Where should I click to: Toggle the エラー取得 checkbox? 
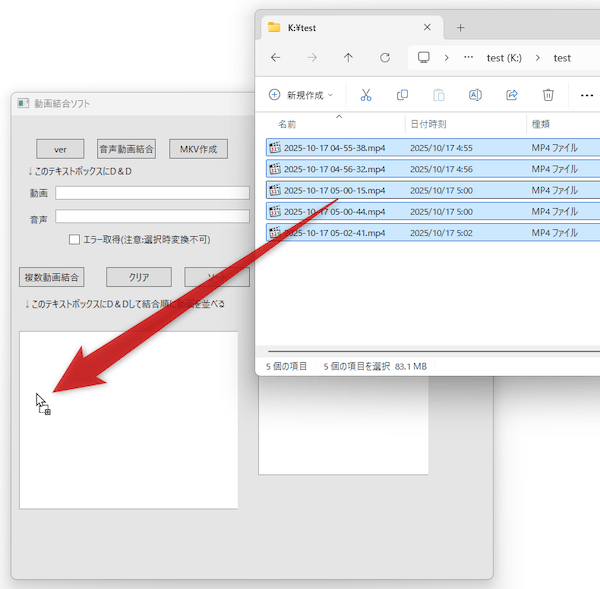[x=74, y=240]
